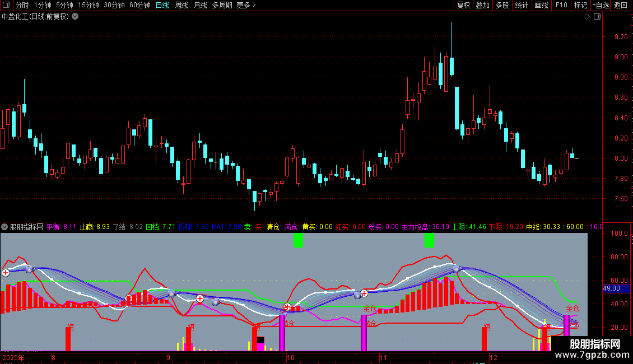The image size is (633, 364).
Task: Click the 止赢: 8.93 indicator value
Action: pyautogui.click(x=95, y=227)
